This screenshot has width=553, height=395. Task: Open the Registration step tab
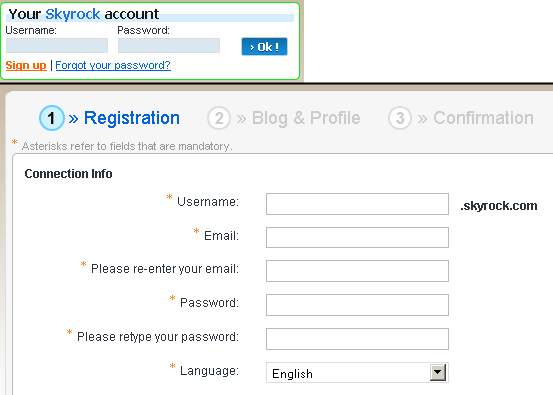(x=132, y=118)
